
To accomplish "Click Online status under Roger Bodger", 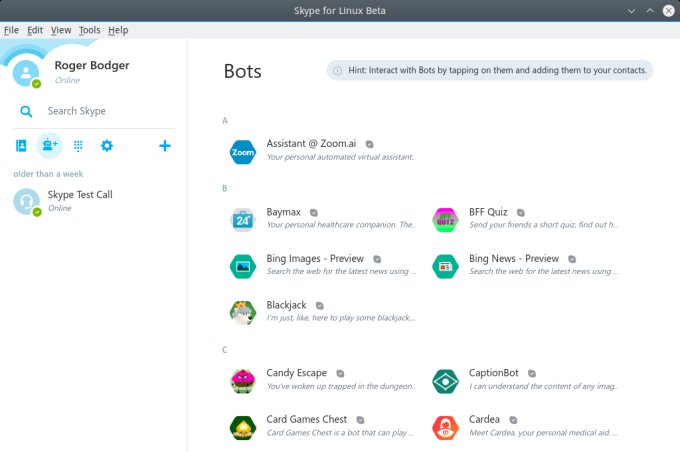I will (67, 80).
